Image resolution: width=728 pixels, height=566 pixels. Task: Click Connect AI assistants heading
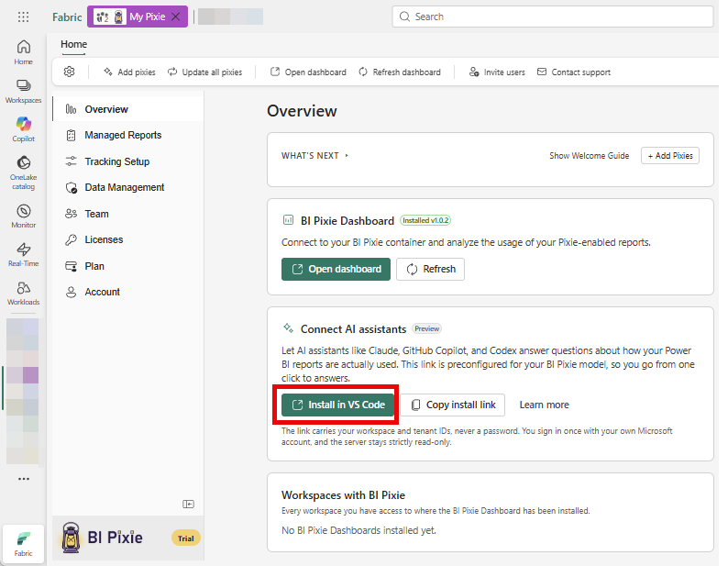click(353, 329)
